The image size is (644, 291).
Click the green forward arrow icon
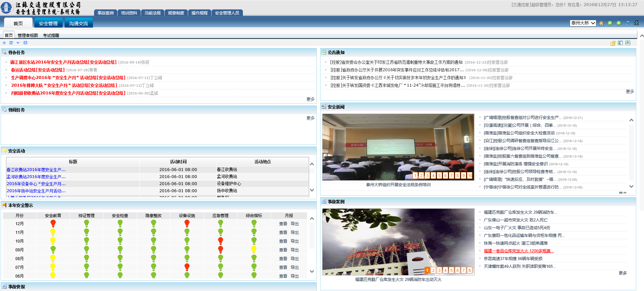(619, 23)
